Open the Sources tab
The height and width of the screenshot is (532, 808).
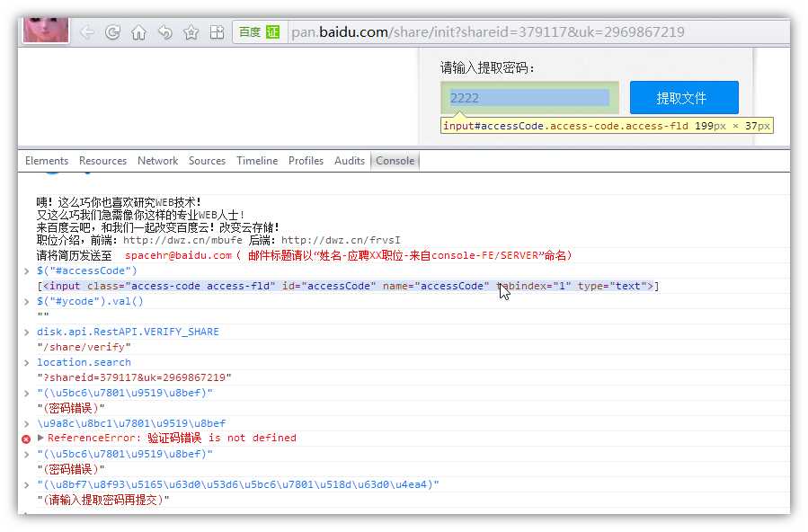click(207, 161)
